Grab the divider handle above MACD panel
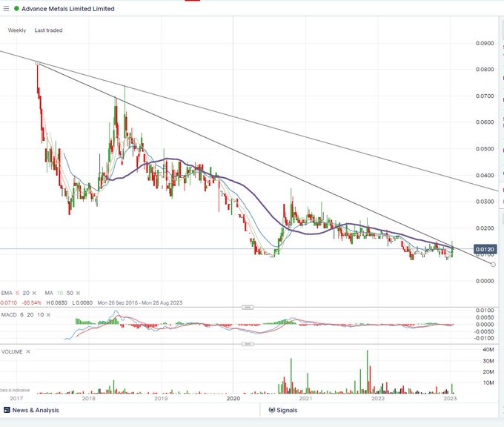 [x=247, y=308]
